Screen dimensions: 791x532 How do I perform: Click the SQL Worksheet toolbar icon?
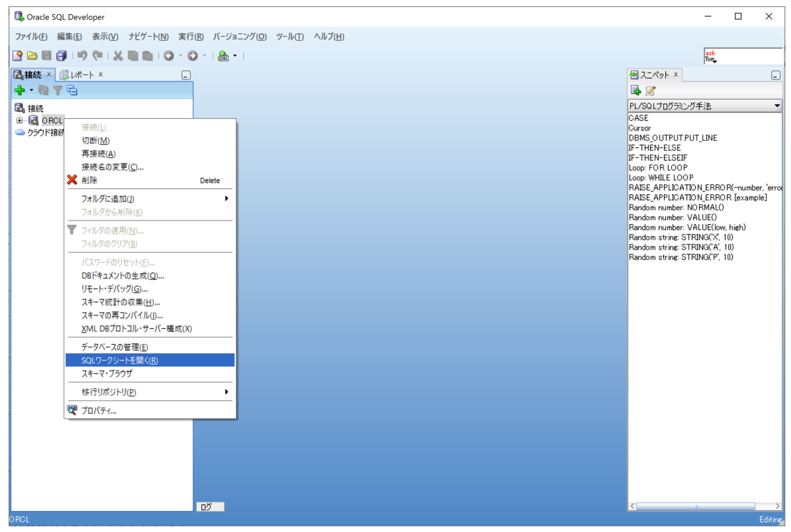[223, 56]
